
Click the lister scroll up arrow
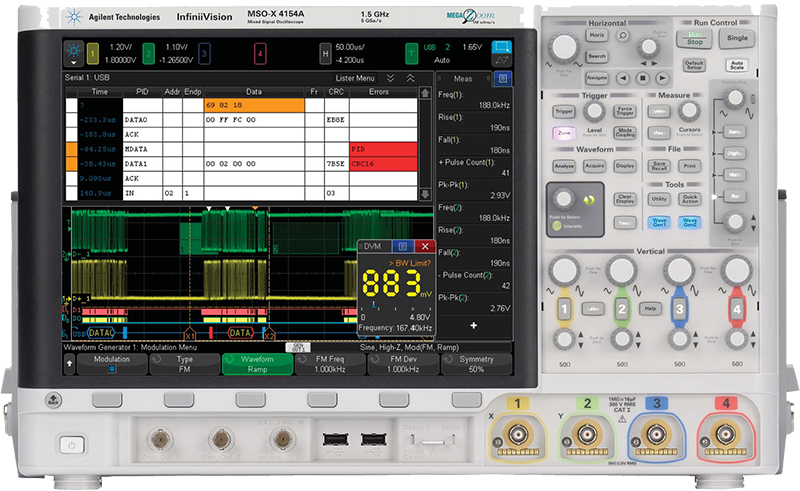click(424, 93)
